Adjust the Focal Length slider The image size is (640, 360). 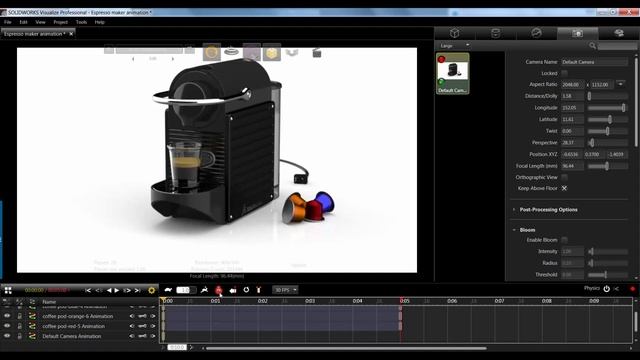607,166
